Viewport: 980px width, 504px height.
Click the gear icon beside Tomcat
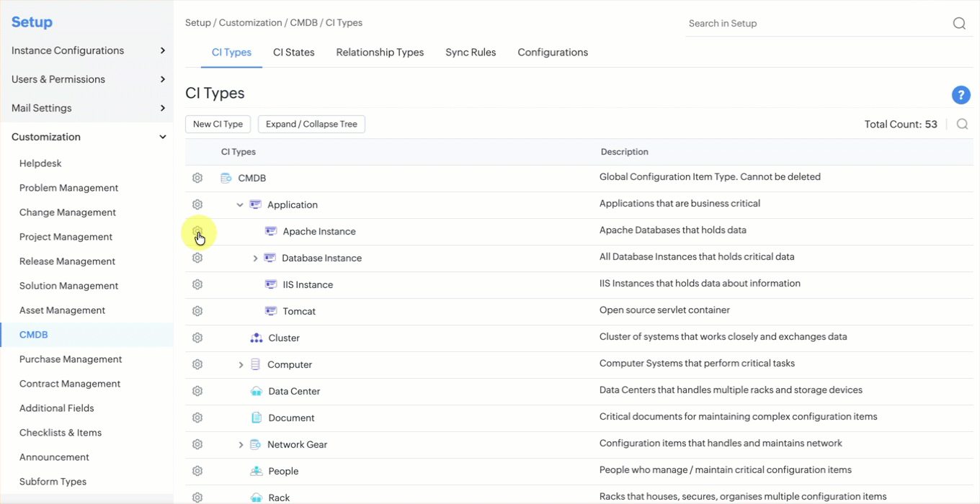[197, 311]
